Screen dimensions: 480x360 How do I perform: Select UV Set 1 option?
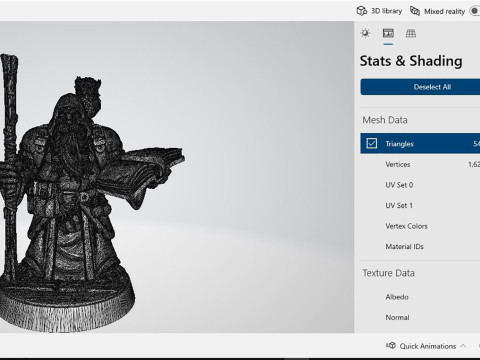tap(420, 206)
